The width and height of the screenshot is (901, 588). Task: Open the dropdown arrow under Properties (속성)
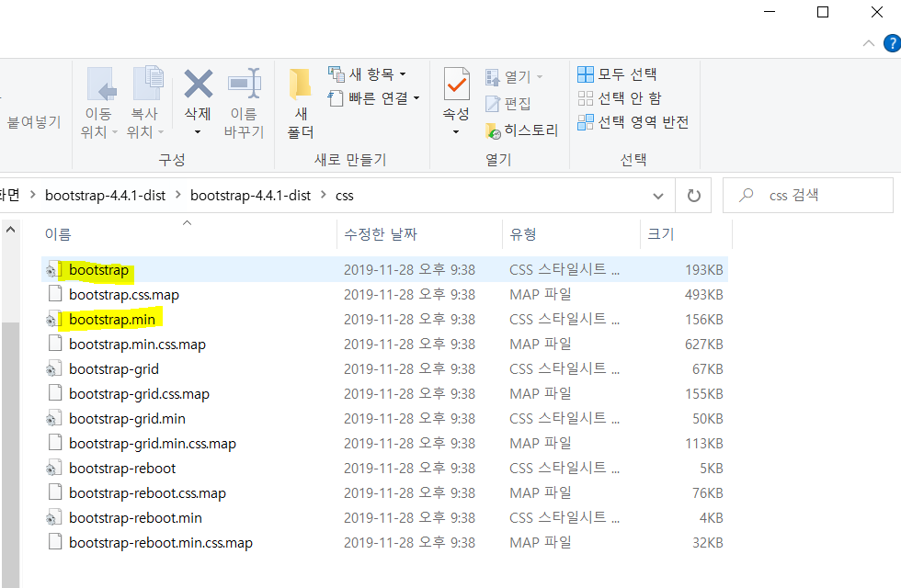click(x=456, y=132)
